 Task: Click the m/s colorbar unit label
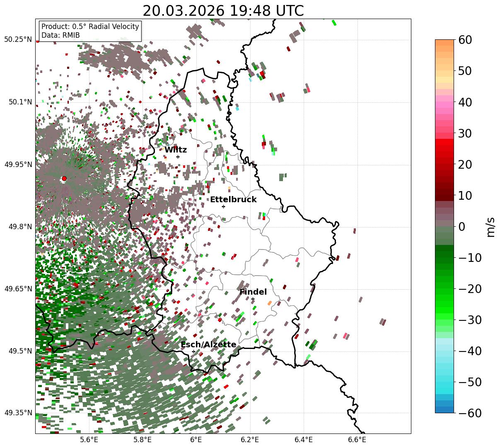(x=491, y=226)
